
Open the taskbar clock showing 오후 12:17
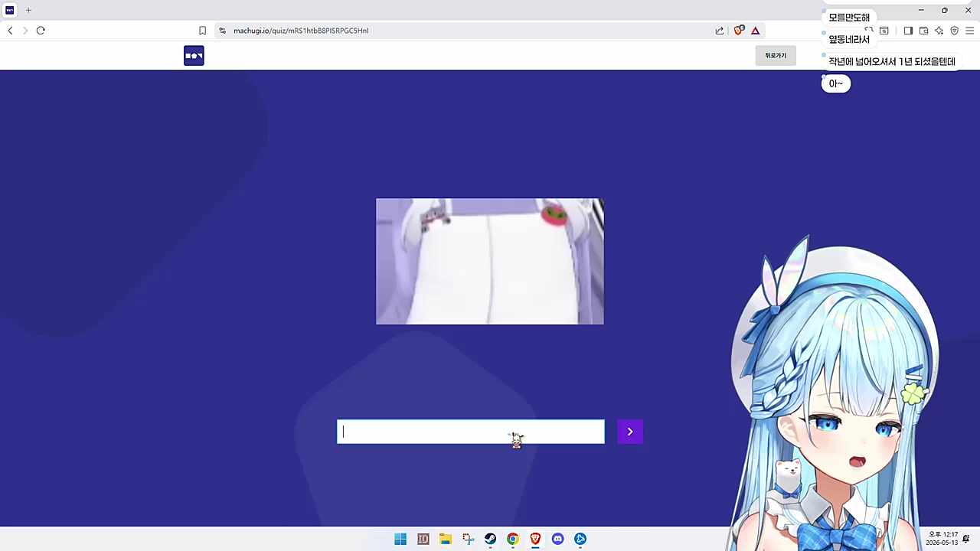pos(942,539)
